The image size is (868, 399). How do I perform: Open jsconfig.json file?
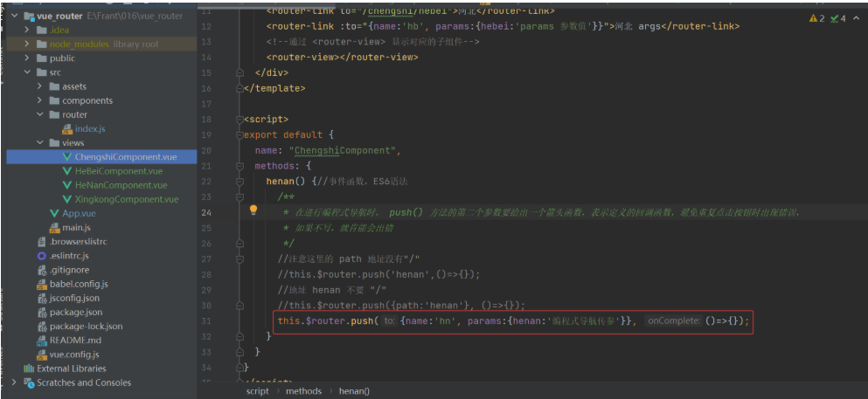74,298
